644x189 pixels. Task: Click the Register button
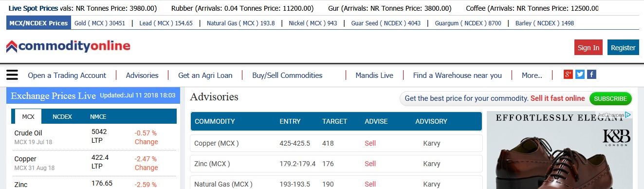[623, 47]
